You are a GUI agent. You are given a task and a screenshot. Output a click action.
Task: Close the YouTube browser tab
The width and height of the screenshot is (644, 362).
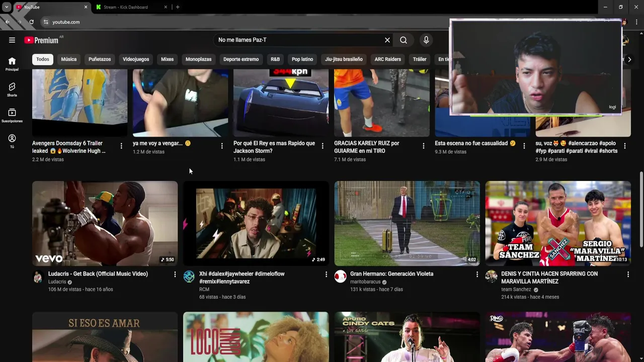86,7
